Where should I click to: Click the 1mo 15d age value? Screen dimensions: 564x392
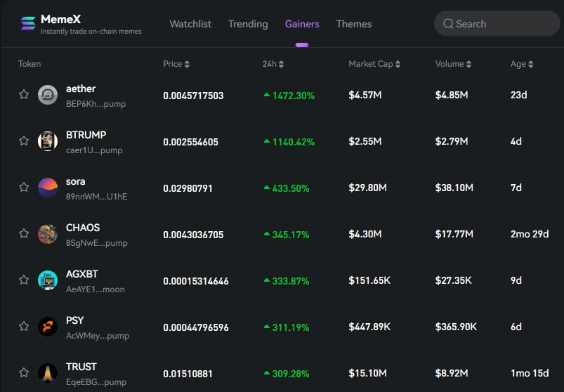point(530,373)
